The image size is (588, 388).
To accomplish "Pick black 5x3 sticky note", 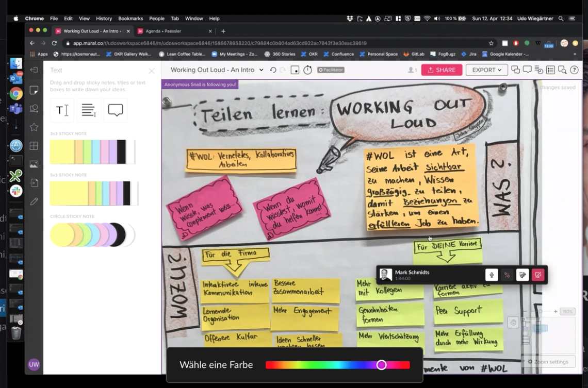I will coord(126,193).
